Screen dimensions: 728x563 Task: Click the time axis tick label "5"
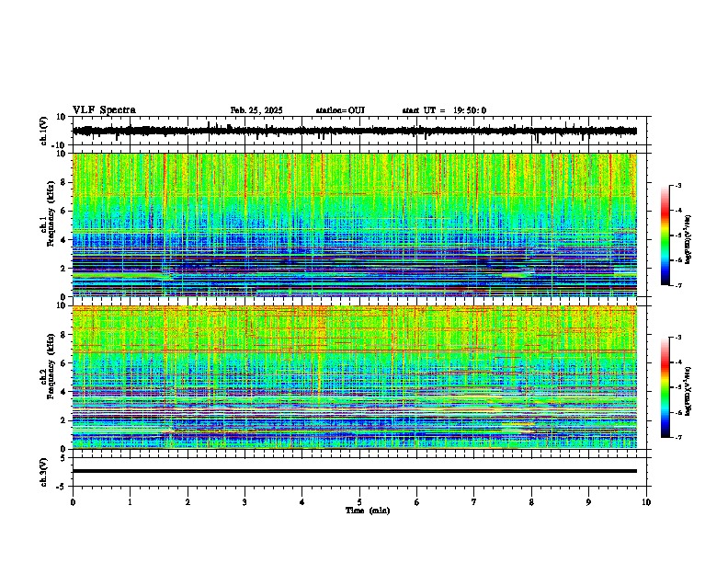coord(359,502)
